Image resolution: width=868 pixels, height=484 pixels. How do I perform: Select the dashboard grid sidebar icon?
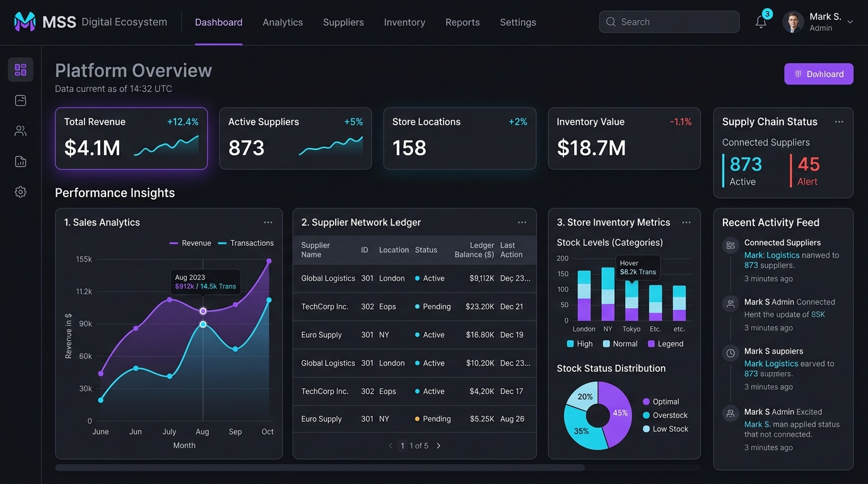[x=21, y=69]
